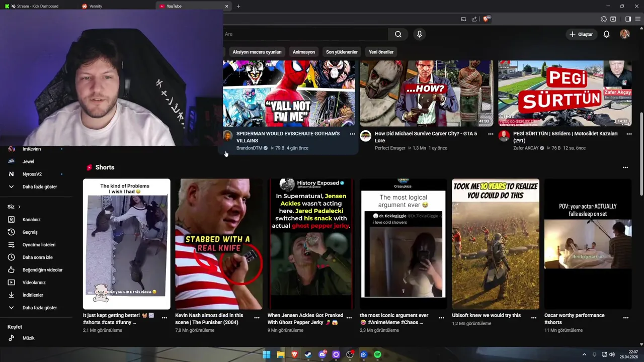The height and width of the screenshot is (362, 644).
Task: Open the browser extensions puzzle icon
Action: click(x=604, y=19)
